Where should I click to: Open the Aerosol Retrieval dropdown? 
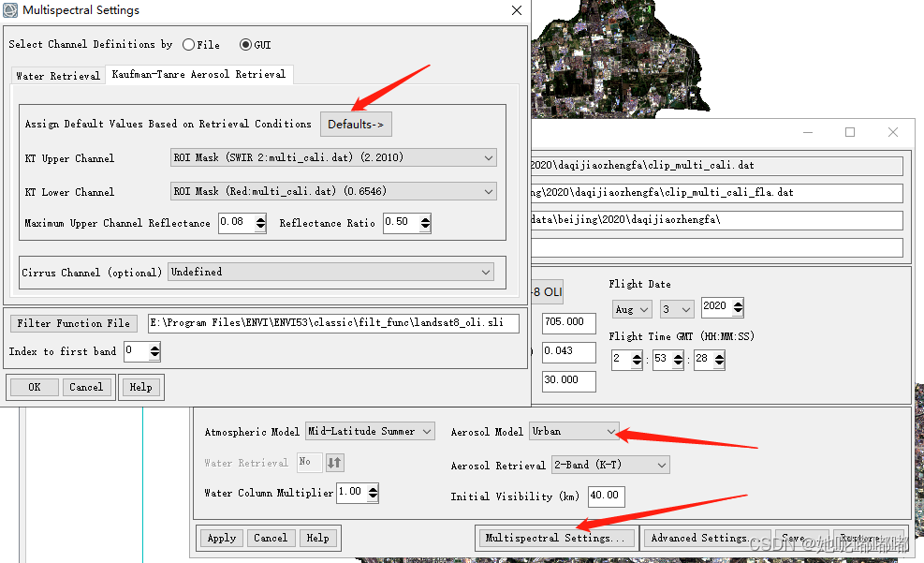coord(610,466)
